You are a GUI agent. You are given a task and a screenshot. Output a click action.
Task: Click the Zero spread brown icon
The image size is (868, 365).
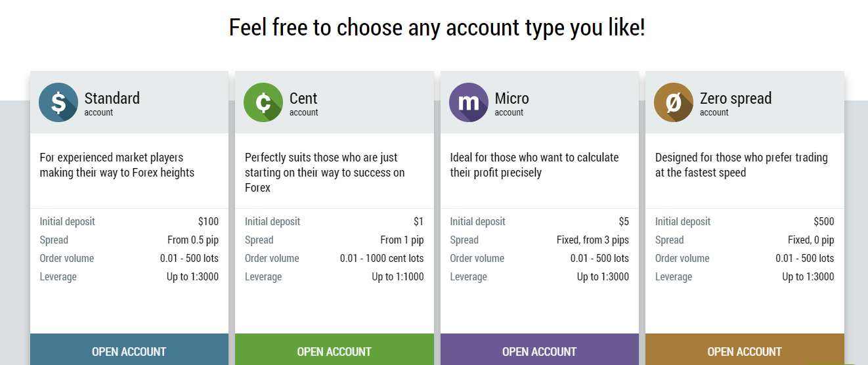coord(674,102)
